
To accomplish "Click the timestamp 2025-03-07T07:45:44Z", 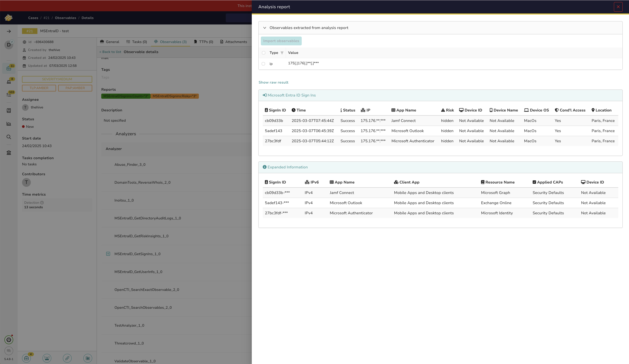I will pos(312,121).
